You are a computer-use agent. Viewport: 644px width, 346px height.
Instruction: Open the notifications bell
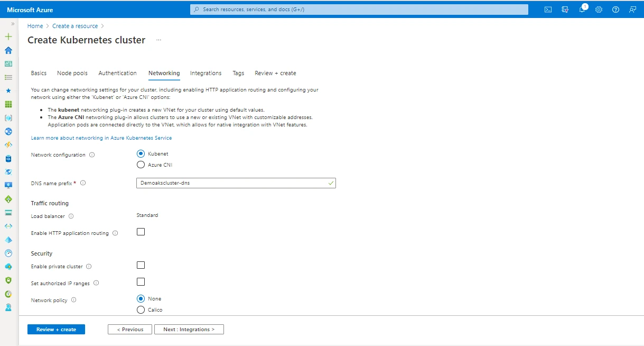click(x=582, y=9)
